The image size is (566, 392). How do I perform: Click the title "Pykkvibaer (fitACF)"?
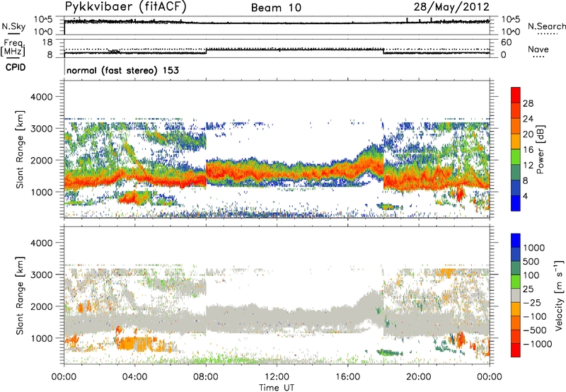click(126, 7)
